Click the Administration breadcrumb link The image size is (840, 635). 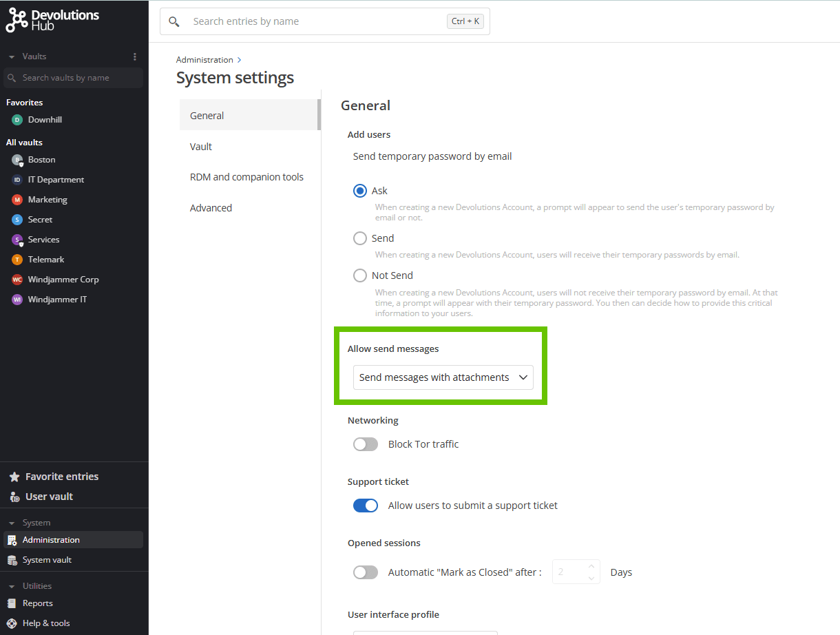204,60
